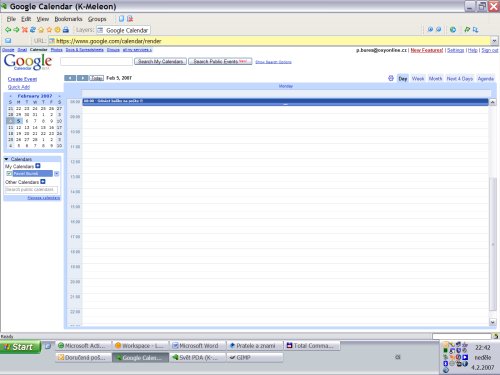Open the Settings link

pyautogui.click(x=455, y=50)
